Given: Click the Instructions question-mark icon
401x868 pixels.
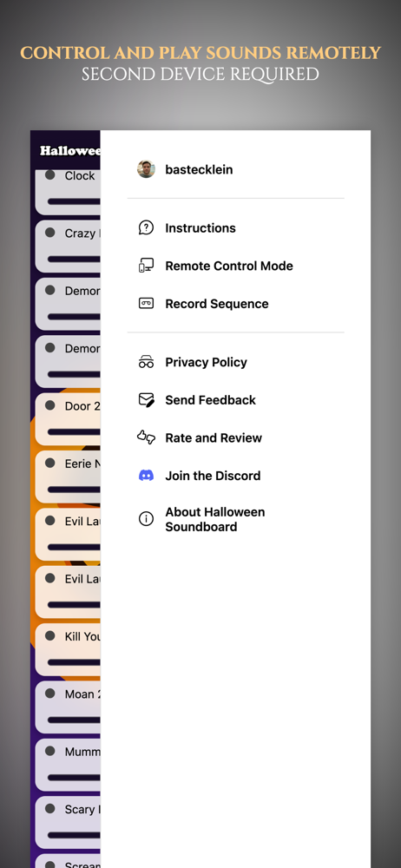Looking at the screenshot, I should coord(146,227).
